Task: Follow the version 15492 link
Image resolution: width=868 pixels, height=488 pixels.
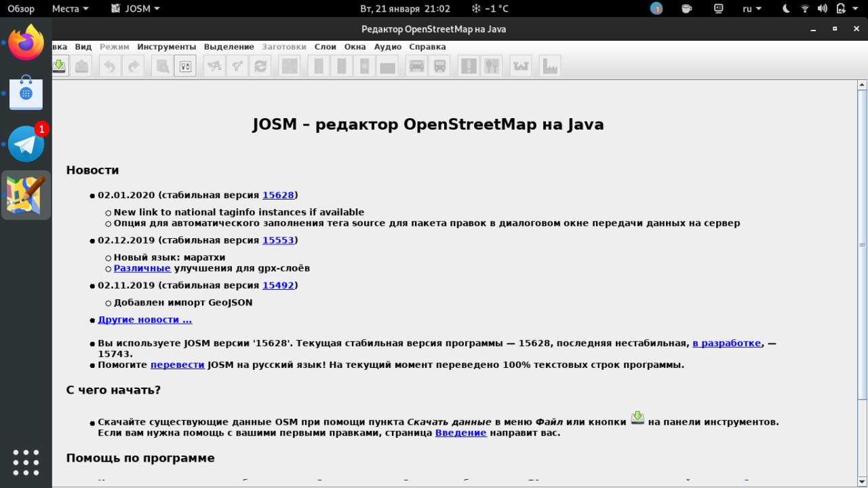Action: [x=278, y=286]
